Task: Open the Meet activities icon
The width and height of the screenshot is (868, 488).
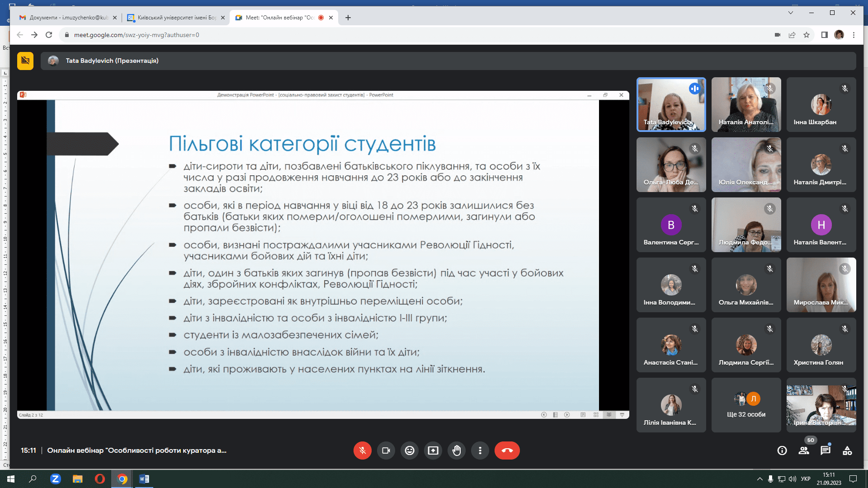Action: point(848,450)
